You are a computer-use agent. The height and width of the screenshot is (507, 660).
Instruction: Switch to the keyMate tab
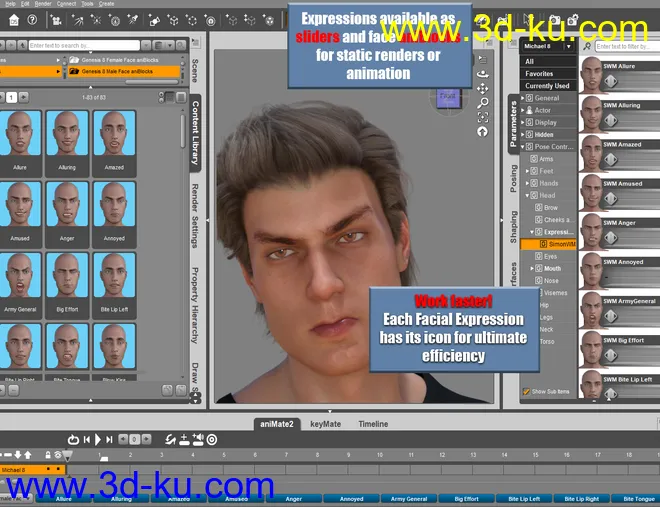click(x=325, y=424)
